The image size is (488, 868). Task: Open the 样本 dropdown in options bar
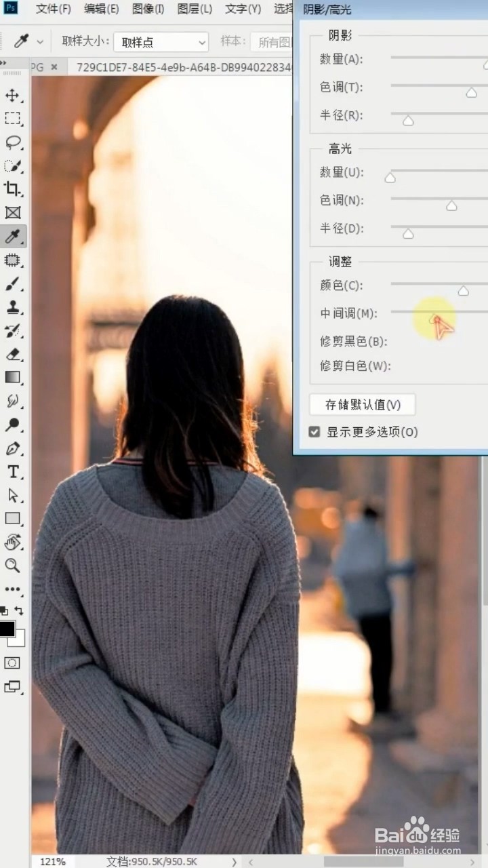coord(271,42)
